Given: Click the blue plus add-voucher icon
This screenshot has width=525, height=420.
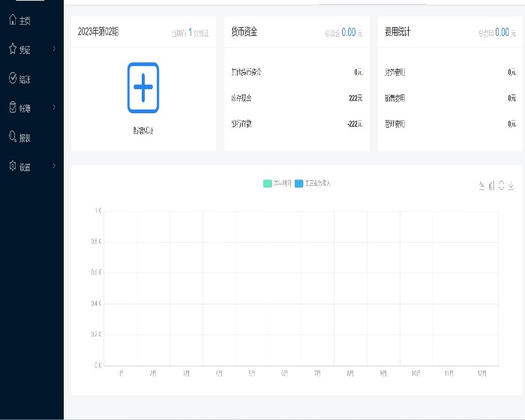Looking at the screenshot, I should pyautogui.click(x=143, y=88).
